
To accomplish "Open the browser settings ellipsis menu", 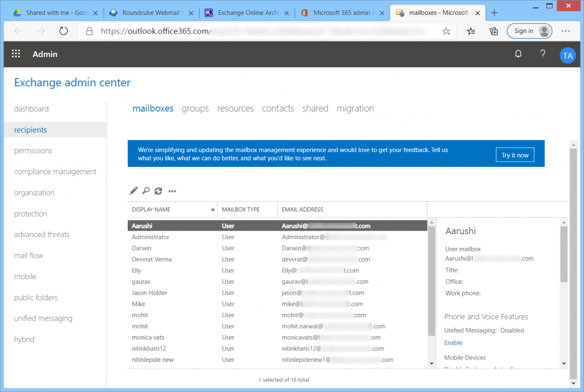I will 566,31.
